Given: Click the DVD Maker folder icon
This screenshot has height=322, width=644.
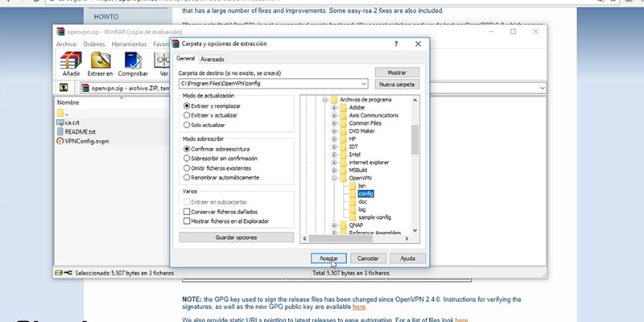Looking at the screenshot, I should point(344,131).
